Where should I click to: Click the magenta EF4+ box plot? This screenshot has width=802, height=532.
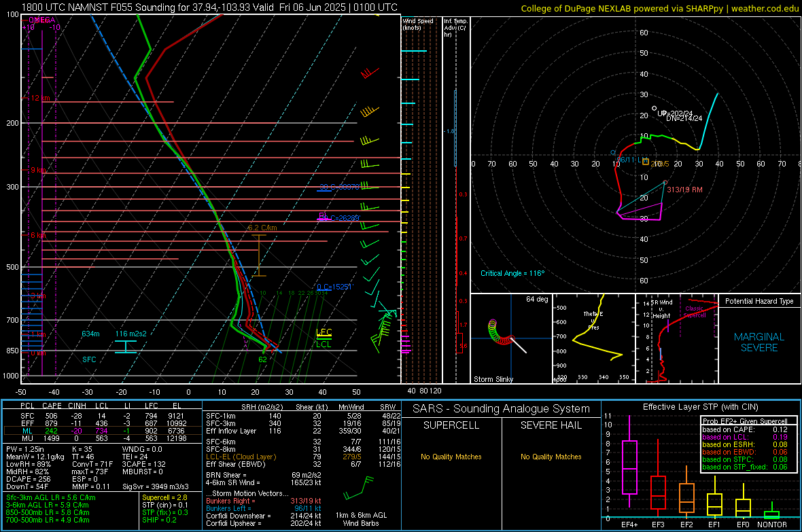pyautogui.click(x=629, y=462)
